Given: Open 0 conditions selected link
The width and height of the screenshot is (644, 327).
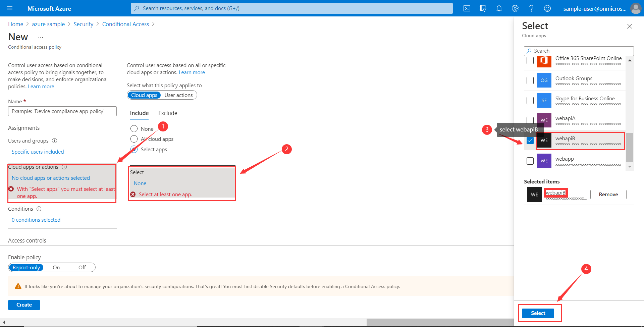Looking at the screenshot, I should 36,220.
